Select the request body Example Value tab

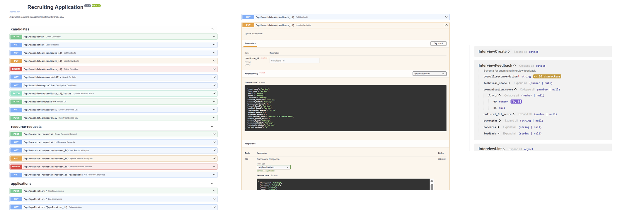pos(251,82)
